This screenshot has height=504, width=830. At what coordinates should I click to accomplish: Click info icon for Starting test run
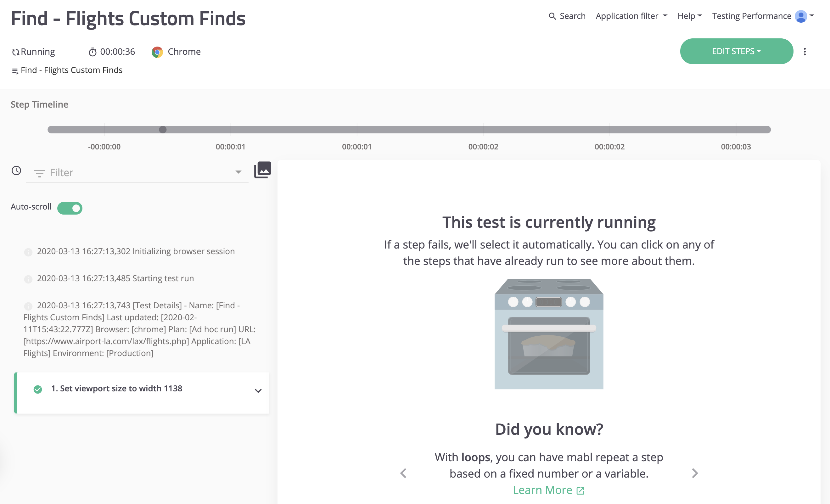(28, 279)
